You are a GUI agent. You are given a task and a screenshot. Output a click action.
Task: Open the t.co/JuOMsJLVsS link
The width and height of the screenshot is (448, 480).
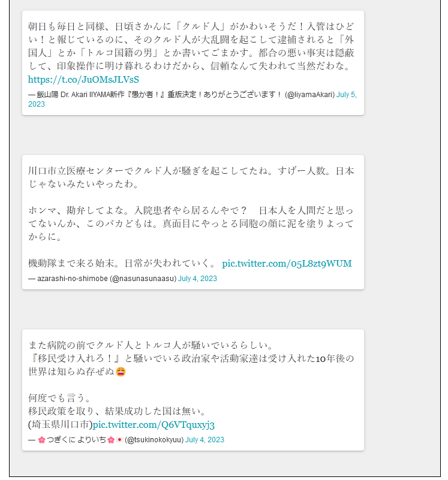pyautogui.click(x=83, y=80)
